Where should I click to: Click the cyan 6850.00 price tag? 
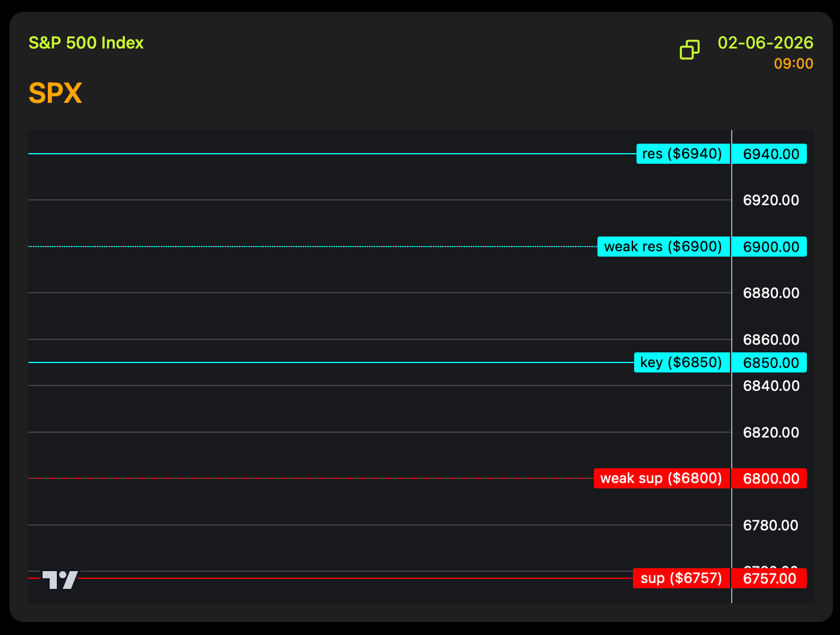[770, 362]
